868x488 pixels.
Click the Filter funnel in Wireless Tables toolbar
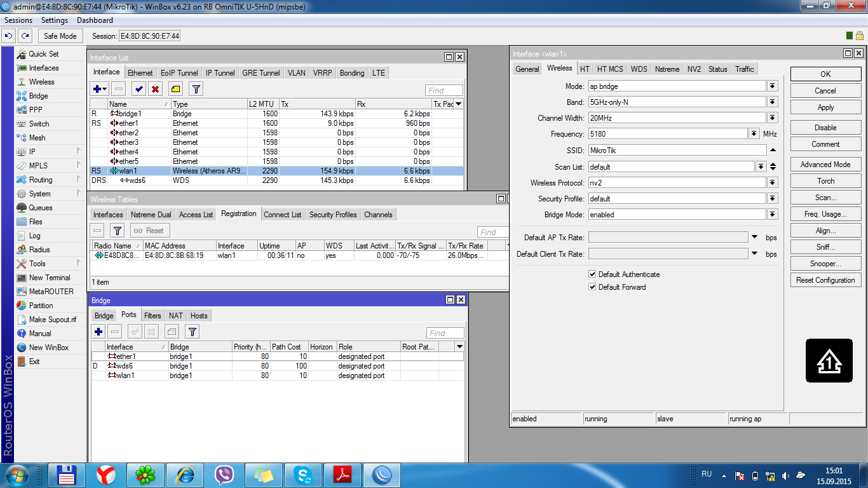[x=117, y=231]
